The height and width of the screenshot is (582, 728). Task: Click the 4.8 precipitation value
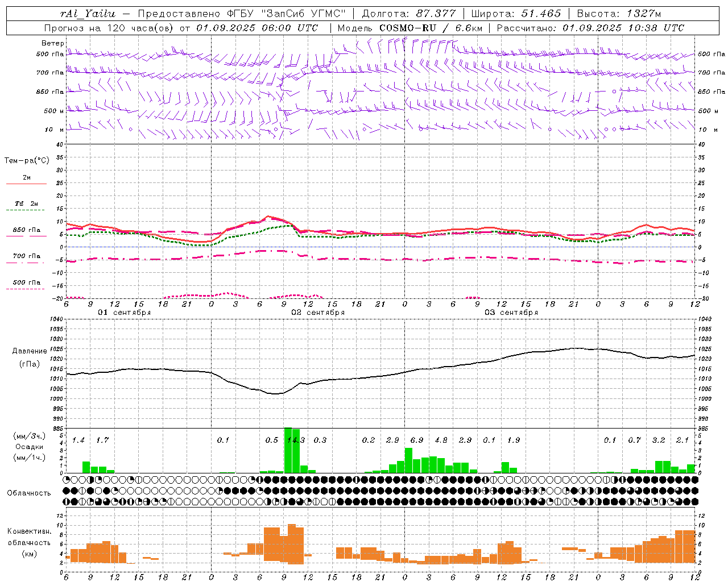tap(441, 440)
